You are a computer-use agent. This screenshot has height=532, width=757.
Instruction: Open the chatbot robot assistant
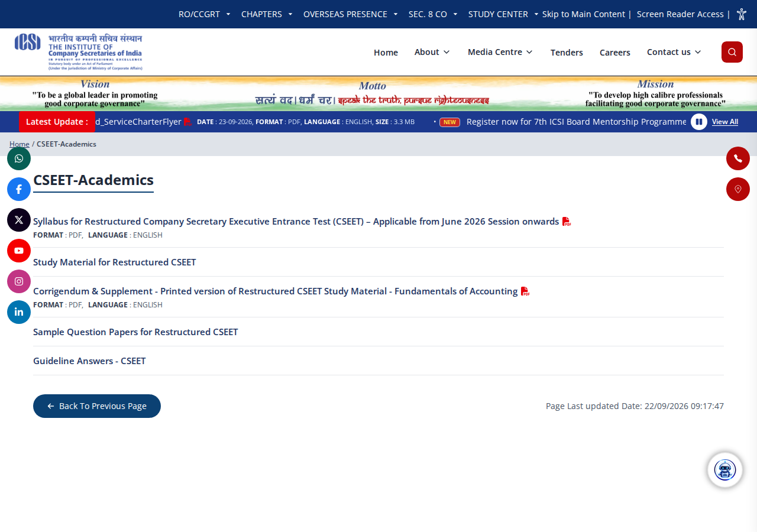click(725, 470)
